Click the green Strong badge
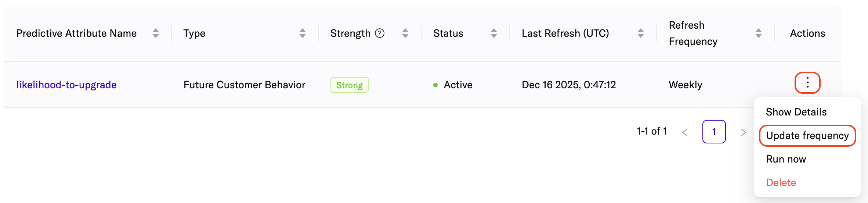The width and height of the screenshot is (868, 203). (349, 85)
